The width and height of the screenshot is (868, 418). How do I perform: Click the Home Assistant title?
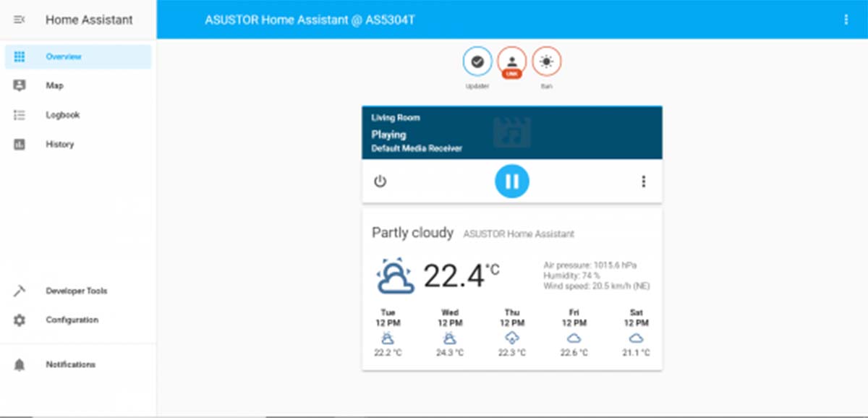coord(88,20)
